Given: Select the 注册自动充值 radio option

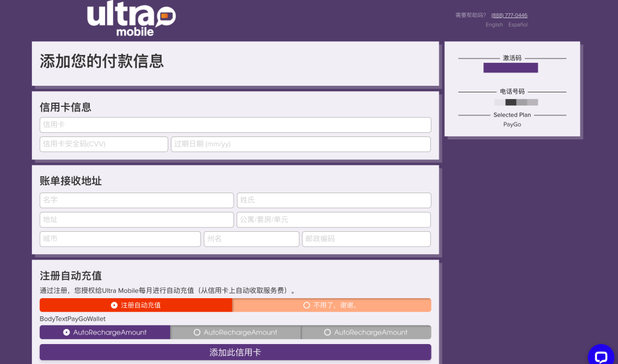Looking at the screenshot, I should (x=136, y=305).
